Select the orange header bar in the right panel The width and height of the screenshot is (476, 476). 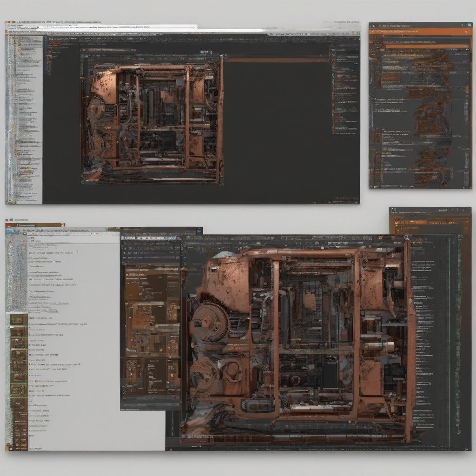(x=420, y=31)
